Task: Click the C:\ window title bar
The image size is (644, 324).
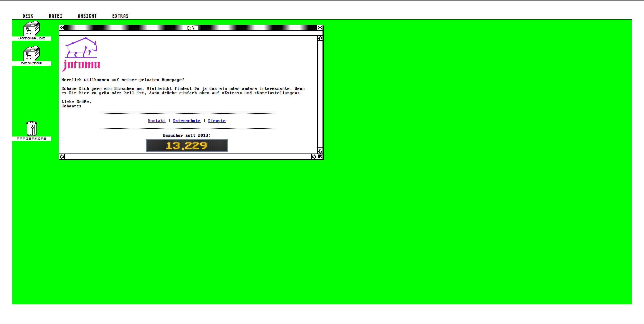Action: (191, 28)
